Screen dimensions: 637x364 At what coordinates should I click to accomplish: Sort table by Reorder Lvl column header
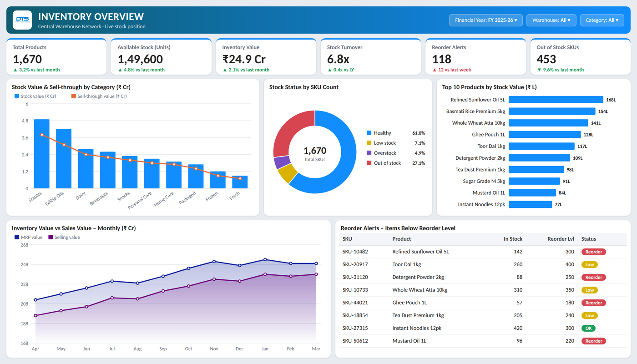pos(561,239)
